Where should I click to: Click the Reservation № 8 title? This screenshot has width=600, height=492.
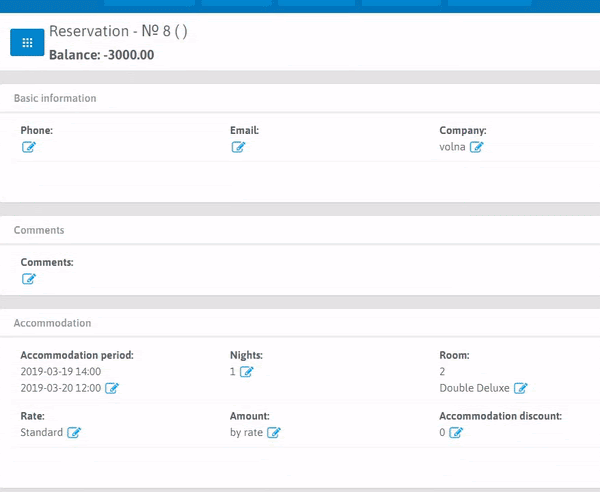(x=118, y=32)
